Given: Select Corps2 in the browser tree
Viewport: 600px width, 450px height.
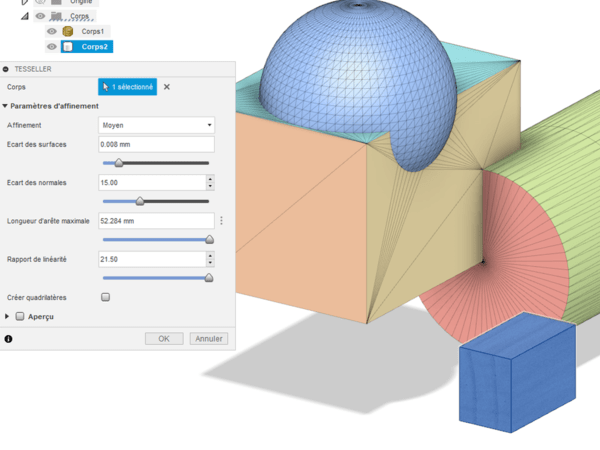Looking at the screenshot, I should point(96,46).
